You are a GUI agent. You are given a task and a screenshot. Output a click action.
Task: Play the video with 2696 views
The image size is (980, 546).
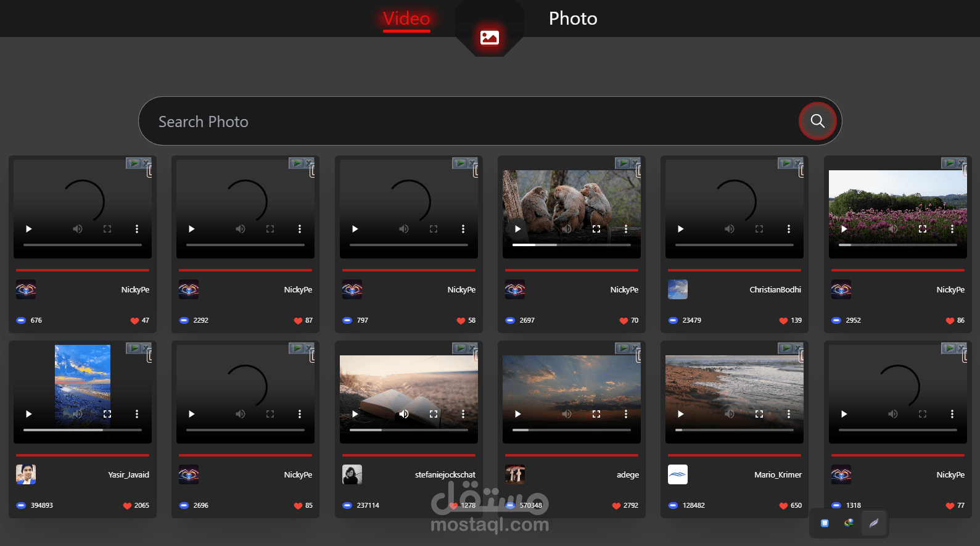pyautogui.click(x=191, y=414)
